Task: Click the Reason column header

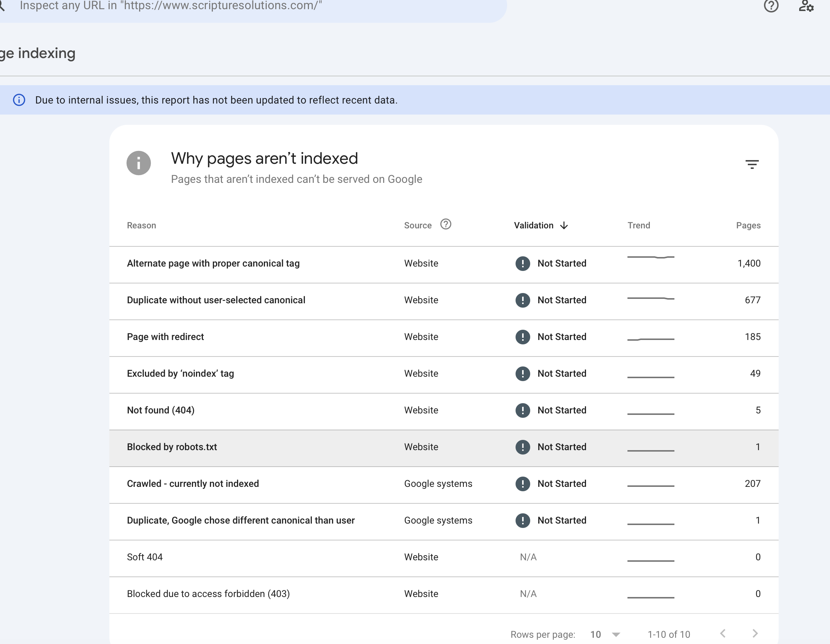Action: 141,225
